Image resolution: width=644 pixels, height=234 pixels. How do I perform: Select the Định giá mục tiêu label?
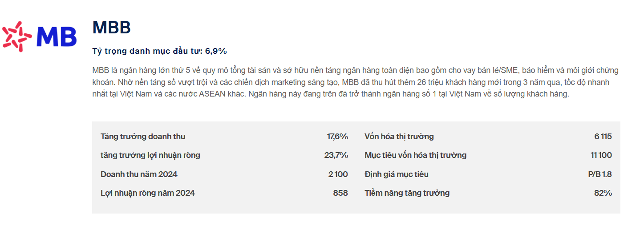coord(396,174)
